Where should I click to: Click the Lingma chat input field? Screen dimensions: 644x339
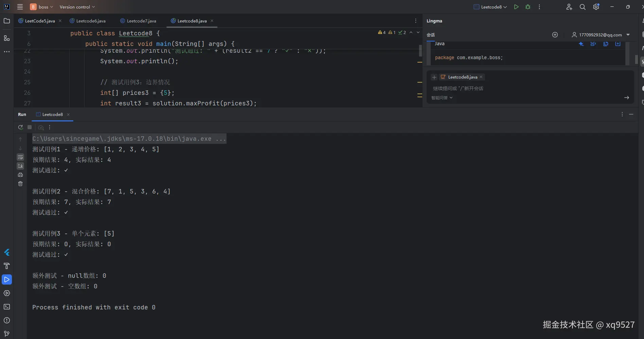(523, 88)
